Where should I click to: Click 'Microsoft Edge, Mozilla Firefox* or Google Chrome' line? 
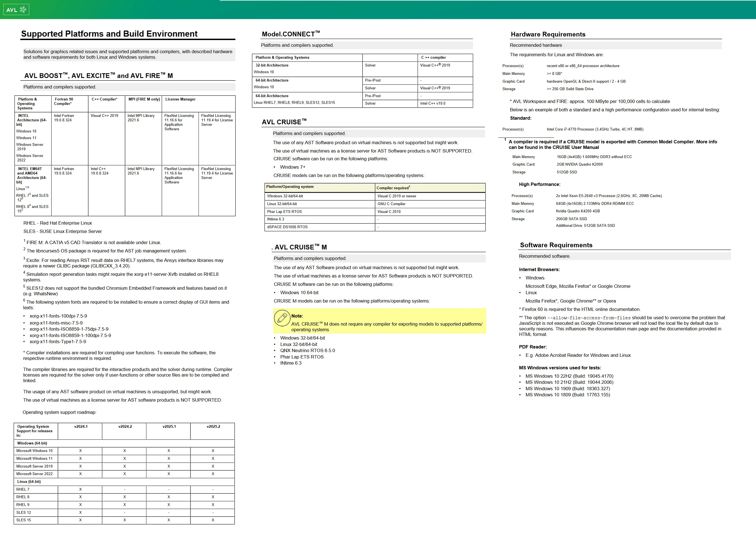coord(578,286)
